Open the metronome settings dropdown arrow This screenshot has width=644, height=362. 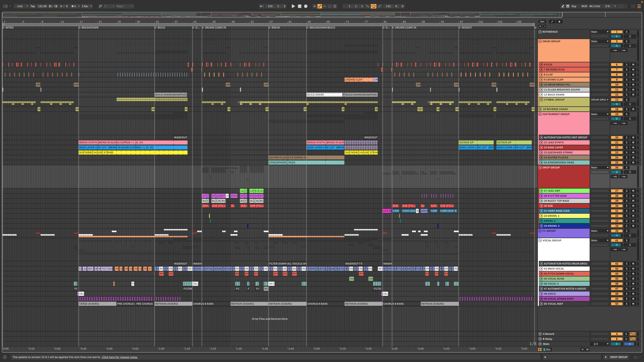coord(79,6)
